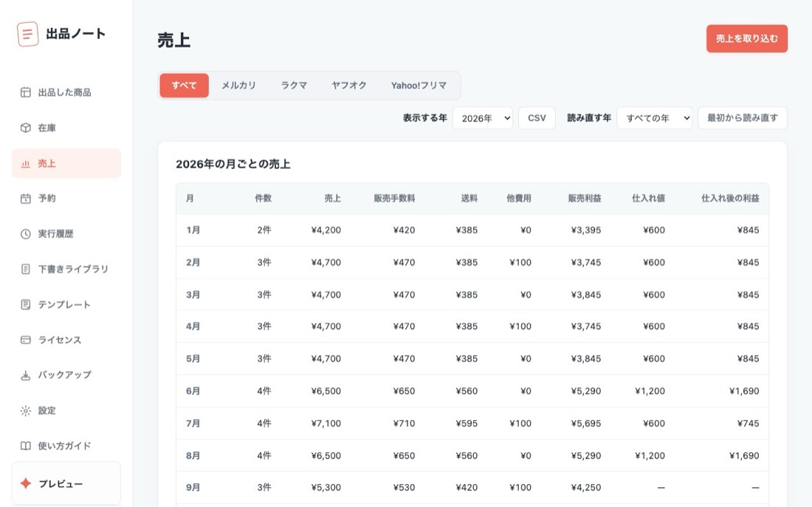Click the 2月 row label
The height and width of the screenshot is (507, 812).
tap(193, 263)
